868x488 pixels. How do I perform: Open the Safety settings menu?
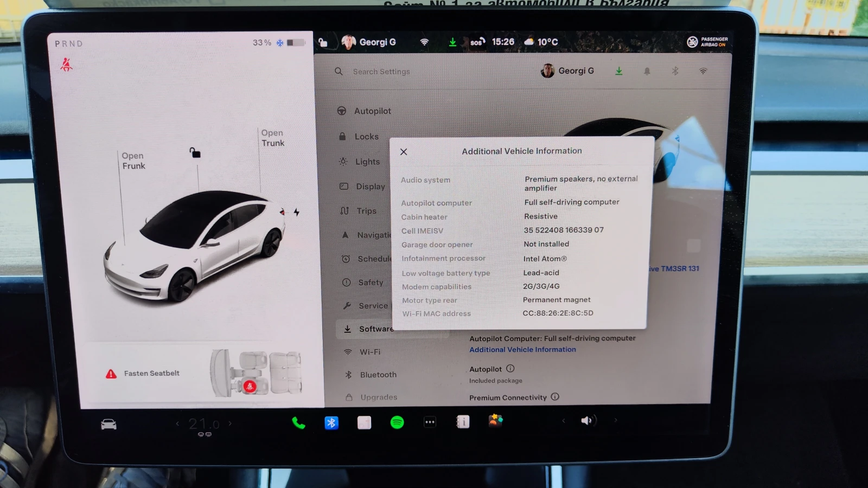(362, 282)
